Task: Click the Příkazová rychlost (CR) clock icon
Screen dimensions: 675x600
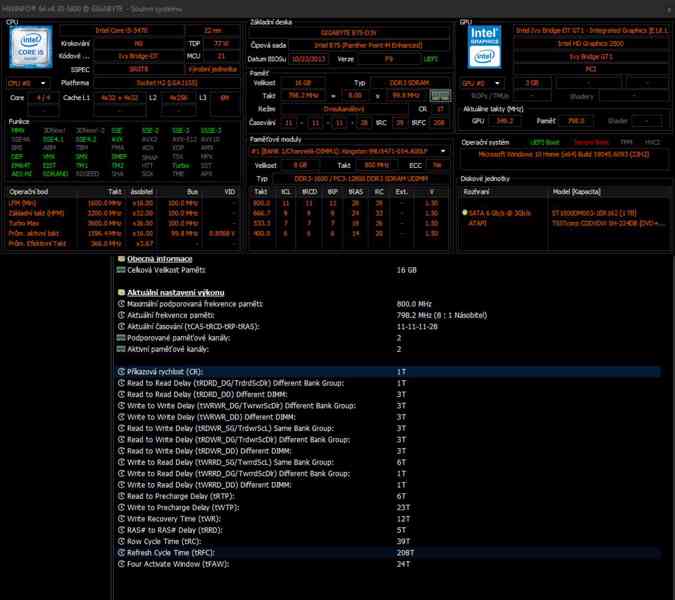Action: (122, 371)
